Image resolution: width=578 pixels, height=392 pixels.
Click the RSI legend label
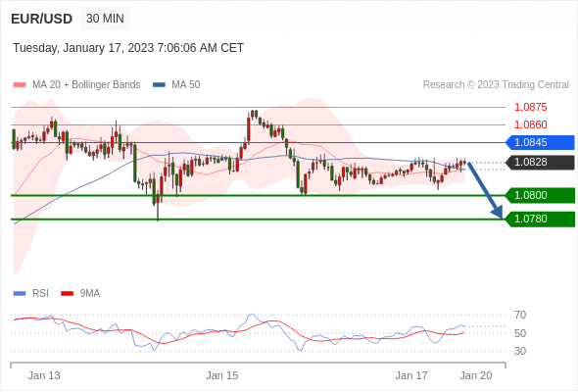40,294
